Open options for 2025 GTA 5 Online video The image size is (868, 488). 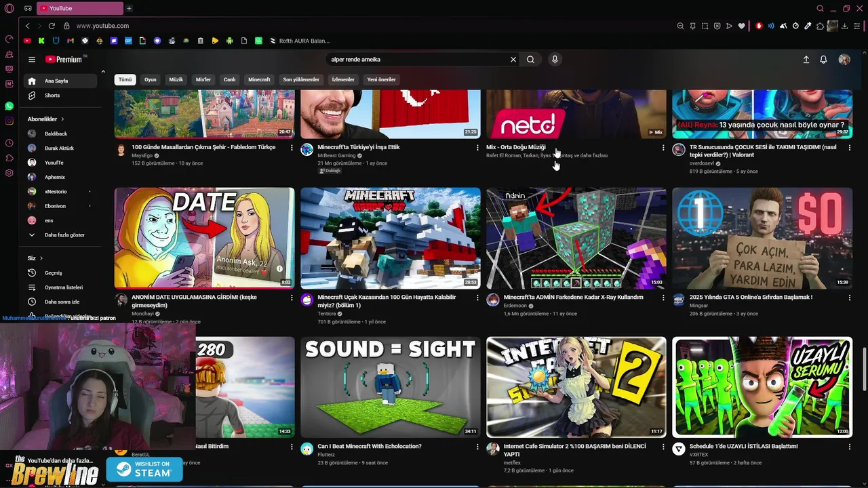(849, 298)
